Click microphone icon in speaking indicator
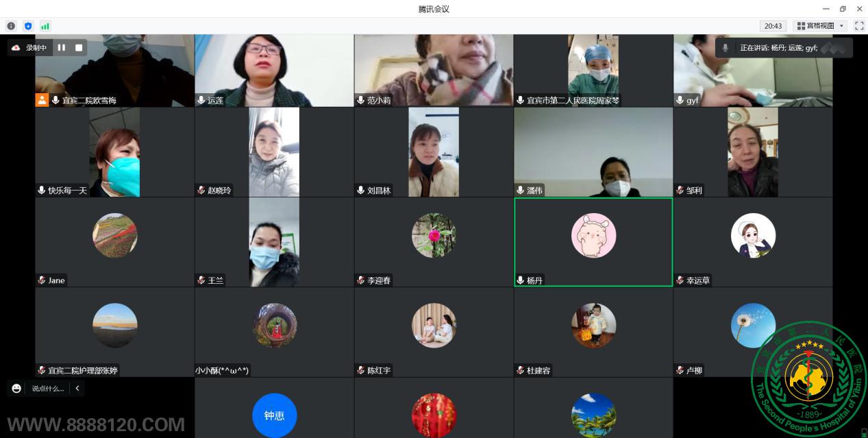Image resolution: width=868 pixels, height=438 pixels. [x=726, y=48]
